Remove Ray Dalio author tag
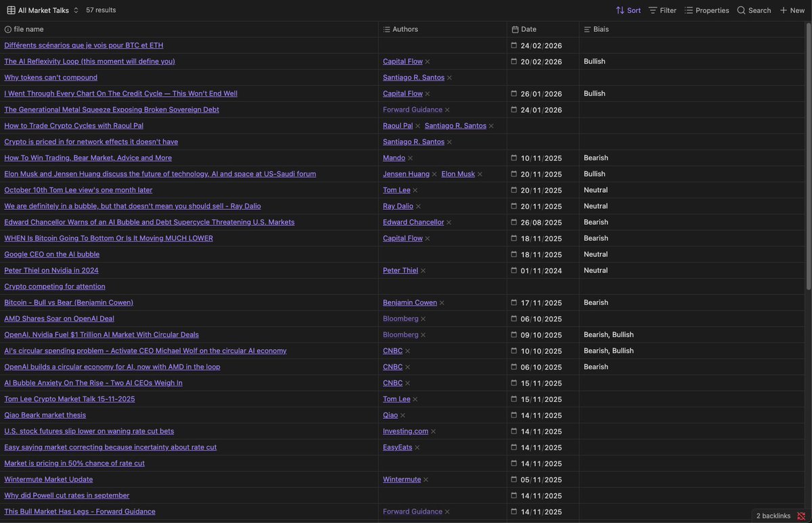 (418, 206)
